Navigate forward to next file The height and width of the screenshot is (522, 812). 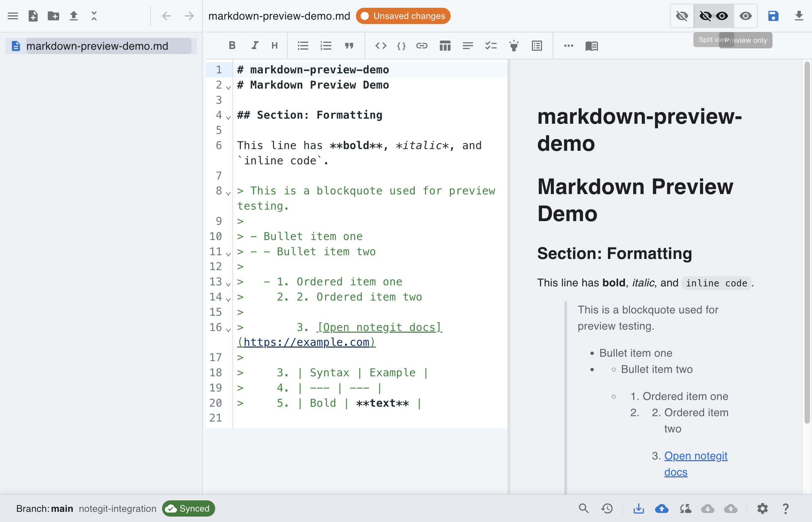pos(189,16)
